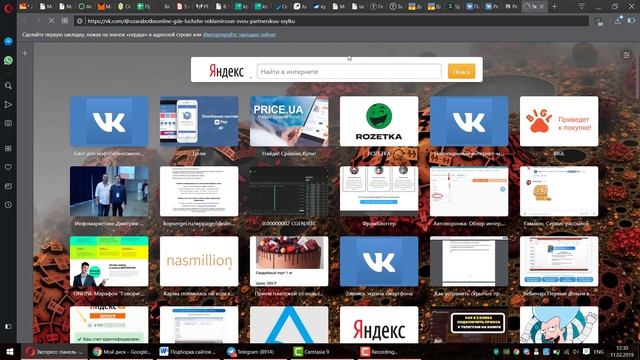Open the tabs menu dropdown in the title bar
The width and height of the screenshot is (640, 360).
582,7
